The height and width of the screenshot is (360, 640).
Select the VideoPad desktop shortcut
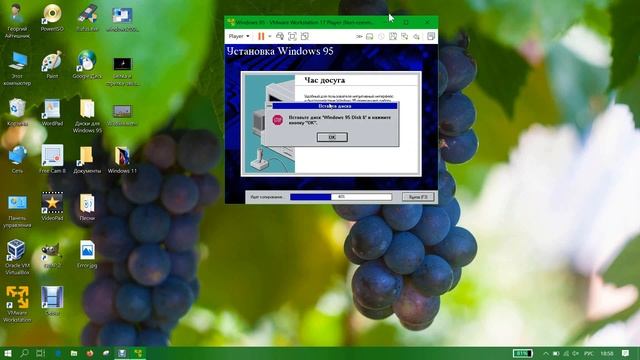coord(52,207)
